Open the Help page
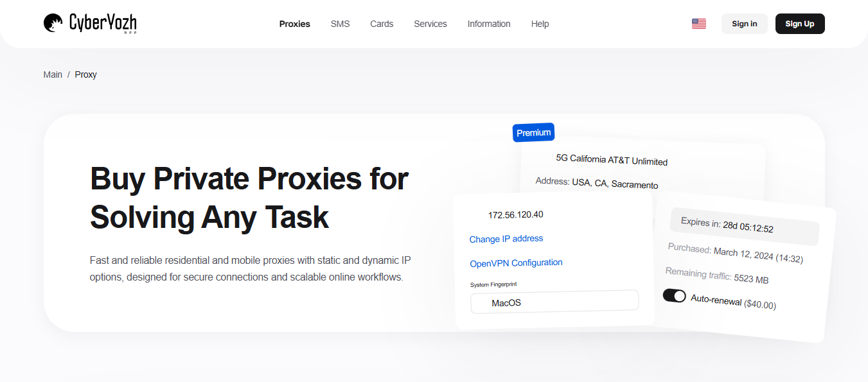The height and width of the screenshot is (382, 868). [540, 24]
